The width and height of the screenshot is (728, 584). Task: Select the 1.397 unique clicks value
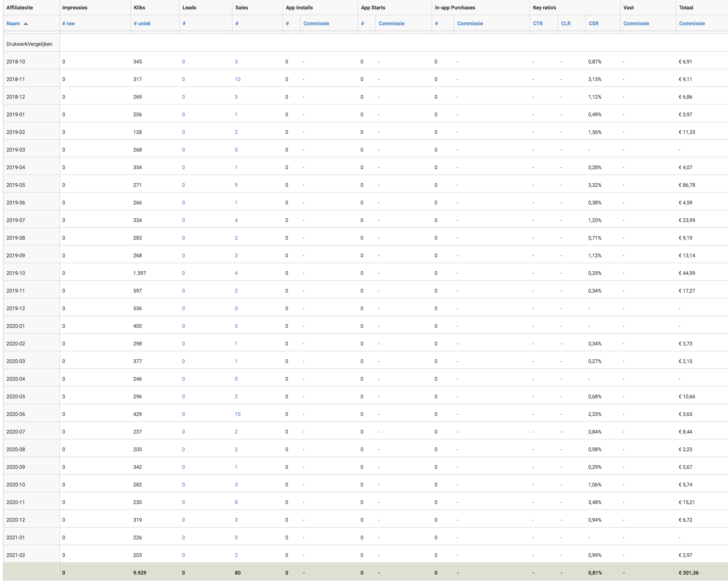pos(139,273)
